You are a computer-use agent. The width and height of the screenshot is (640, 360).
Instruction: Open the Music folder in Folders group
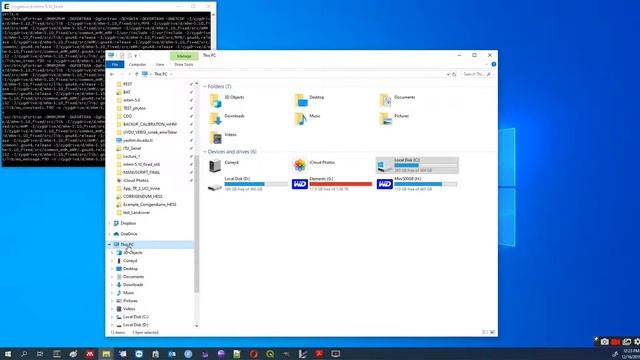307,118
